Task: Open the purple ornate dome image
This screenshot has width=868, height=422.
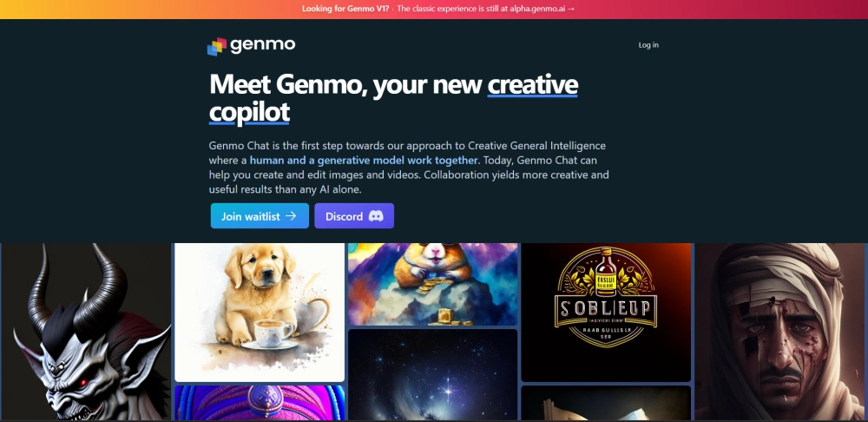Action: click(260, 403)
